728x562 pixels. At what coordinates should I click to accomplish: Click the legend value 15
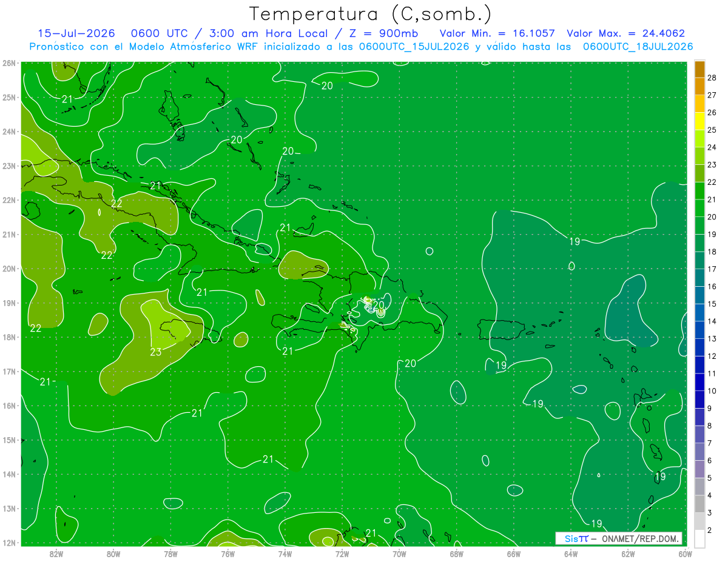[712, 304]
